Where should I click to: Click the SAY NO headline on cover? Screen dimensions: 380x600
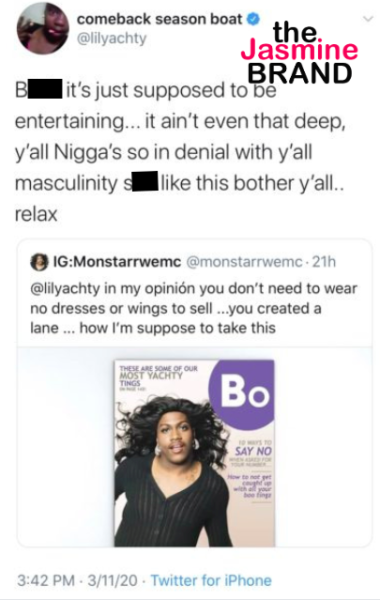(x=253, y=451)
